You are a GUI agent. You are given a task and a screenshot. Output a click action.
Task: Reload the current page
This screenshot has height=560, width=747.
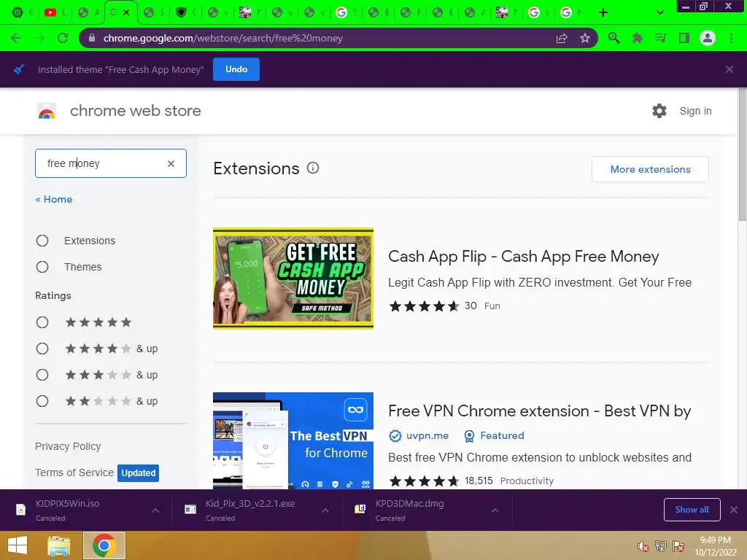(x=63, y=38)
